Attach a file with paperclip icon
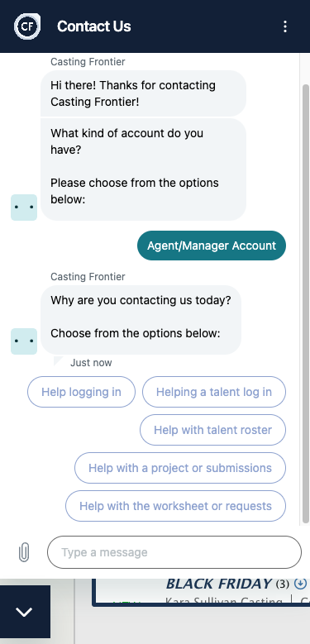 click(x=24, y=552)
